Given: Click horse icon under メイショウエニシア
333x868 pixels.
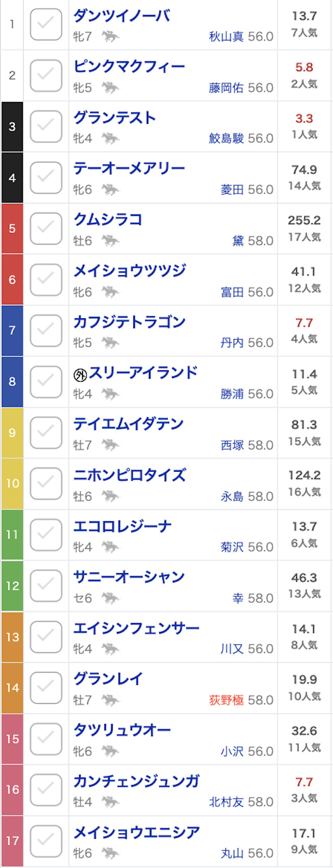Looking at the screenshot, I should (x=110, y=853).
